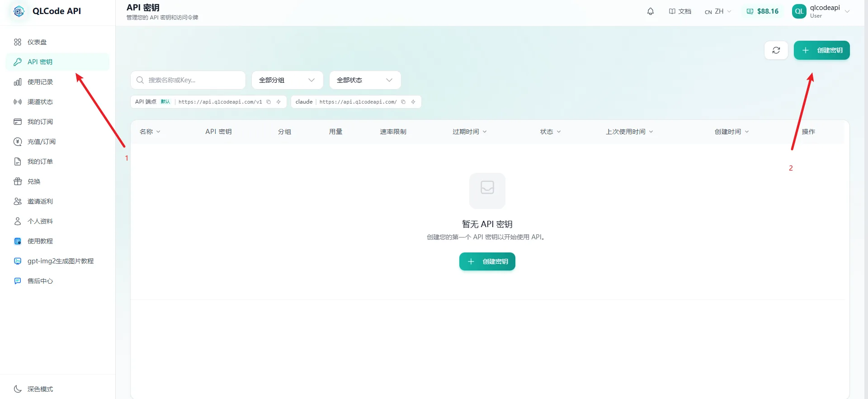The image size is (868, 399).
Task: Expand the qlcodeapi user menu chevron
Action: coord(847,11)
